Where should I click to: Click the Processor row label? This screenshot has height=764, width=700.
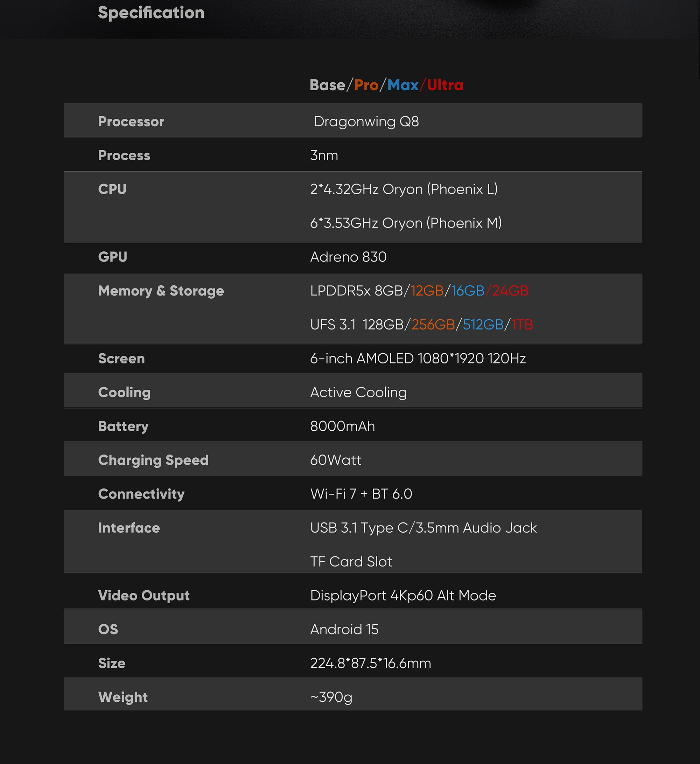(x=131, y=121)
